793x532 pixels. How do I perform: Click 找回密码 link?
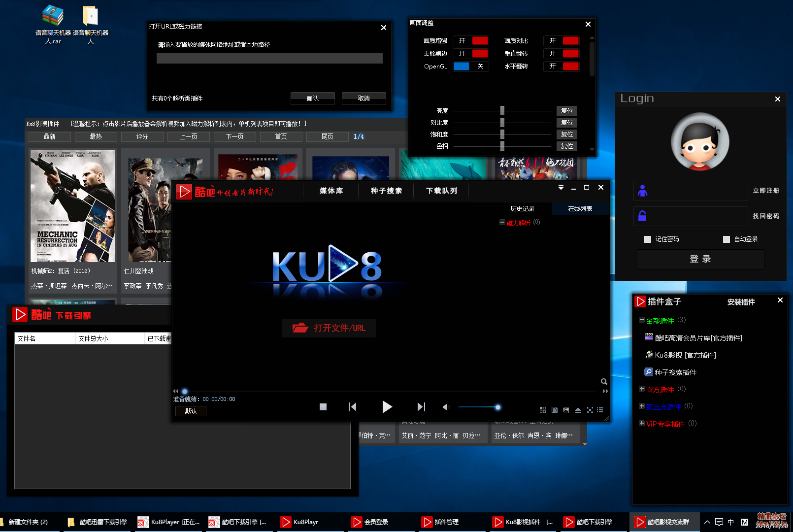point(766,216)
